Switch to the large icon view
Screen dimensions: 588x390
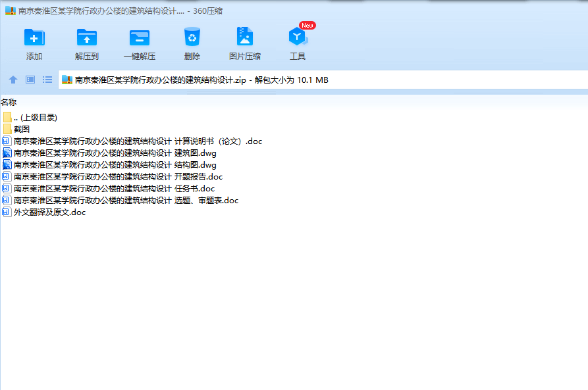tap(30, 80)
